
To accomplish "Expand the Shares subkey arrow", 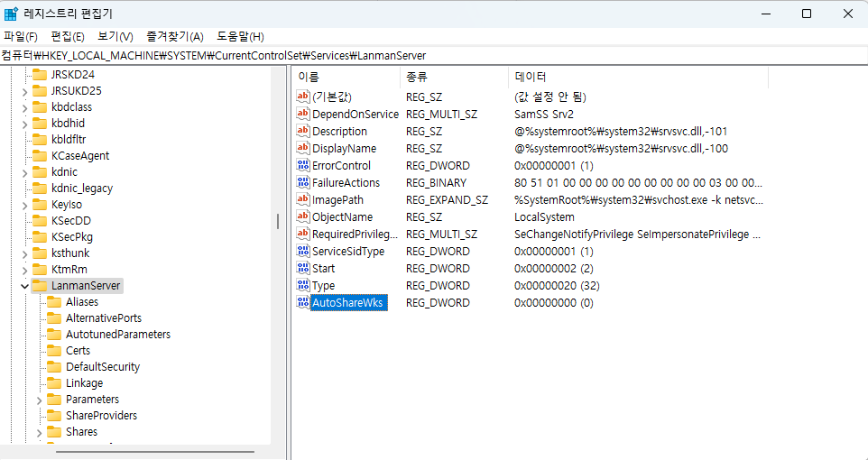I will [x=40, y=432].
